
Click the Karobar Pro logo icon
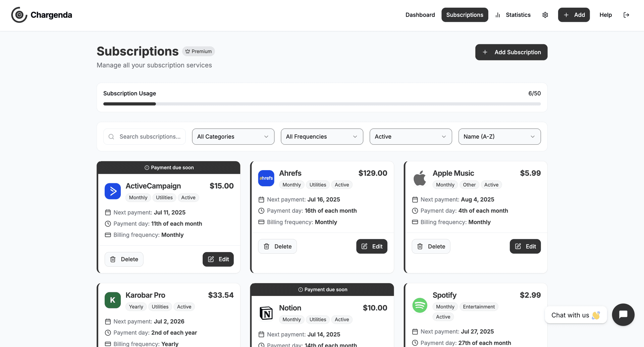[113, 300]
